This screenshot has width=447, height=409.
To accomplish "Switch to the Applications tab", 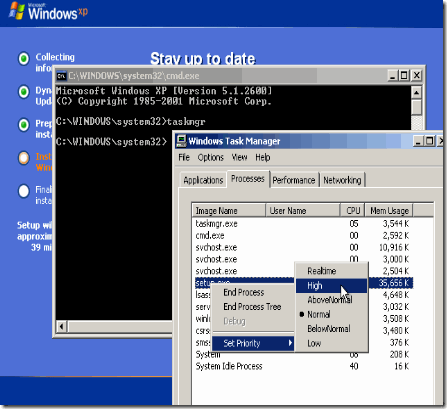I will pos(203,180).
